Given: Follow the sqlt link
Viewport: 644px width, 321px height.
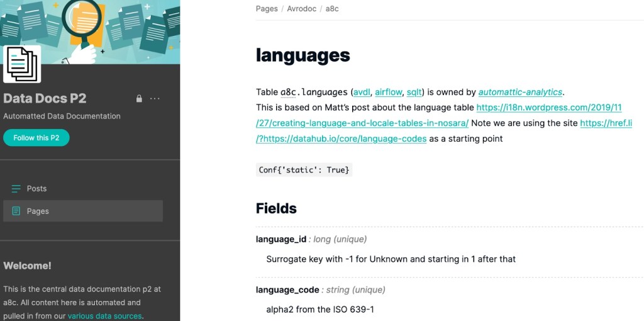Looking at the screenshot, I should point(414,93).
